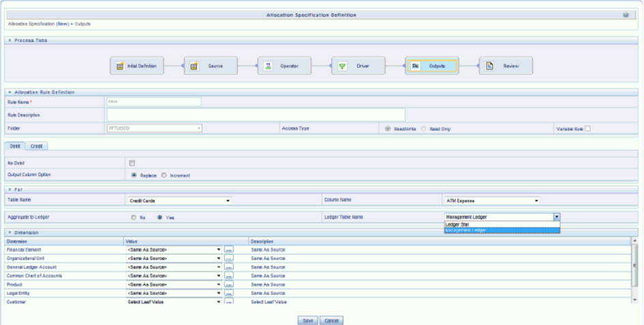
Task: Go to the Source process step
Action: click(x=211, y=65)
